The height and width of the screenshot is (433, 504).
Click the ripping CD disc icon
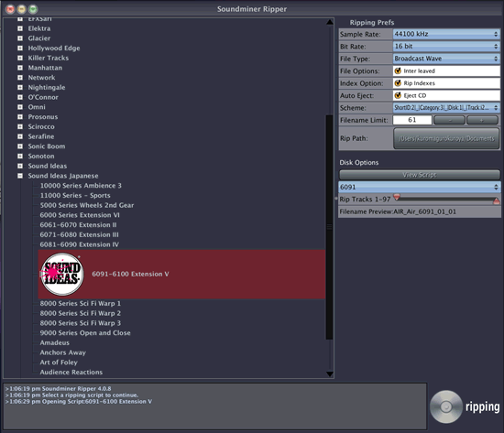(x=446, y=406)
